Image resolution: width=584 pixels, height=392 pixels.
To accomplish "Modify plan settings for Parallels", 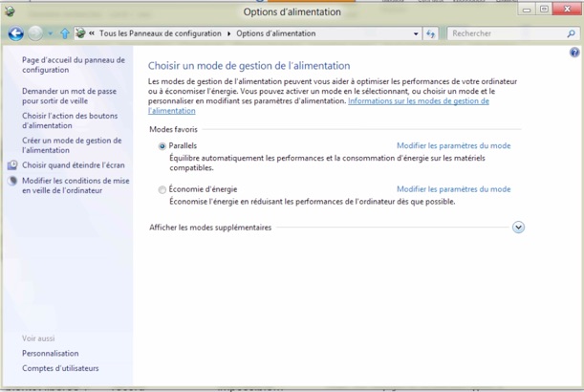I will click(453, 145).
